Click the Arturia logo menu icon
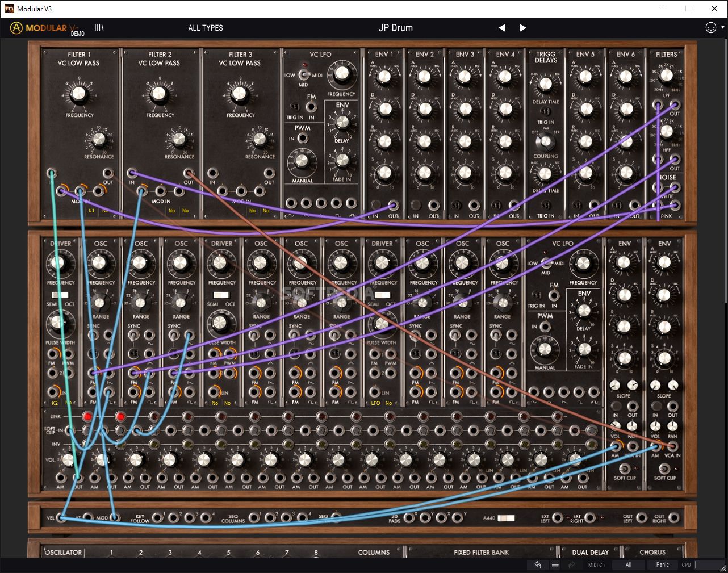The height and width of the screenshot is (573, 728). point(16,27)
